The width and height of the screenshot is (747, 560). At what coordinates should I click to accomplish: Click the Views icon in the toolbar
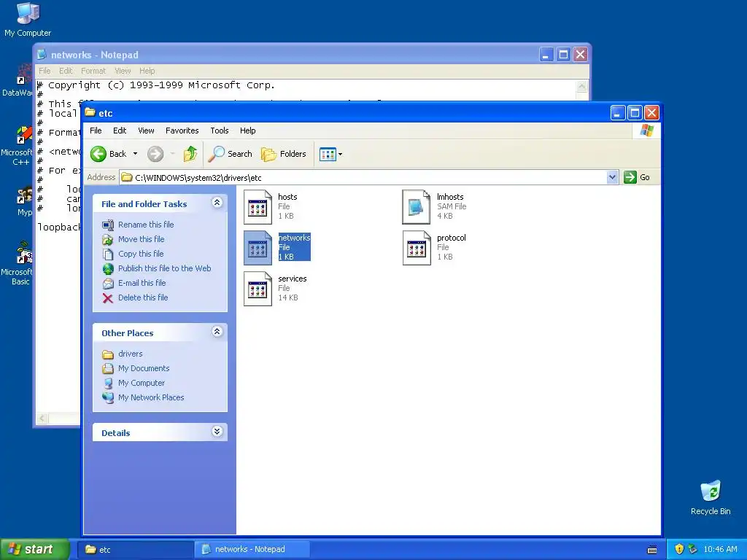[x=328, y=155]
